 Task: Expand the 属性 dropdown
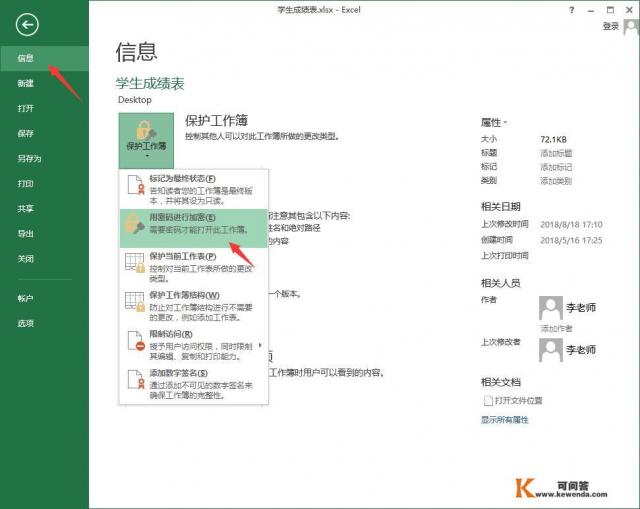494,122
